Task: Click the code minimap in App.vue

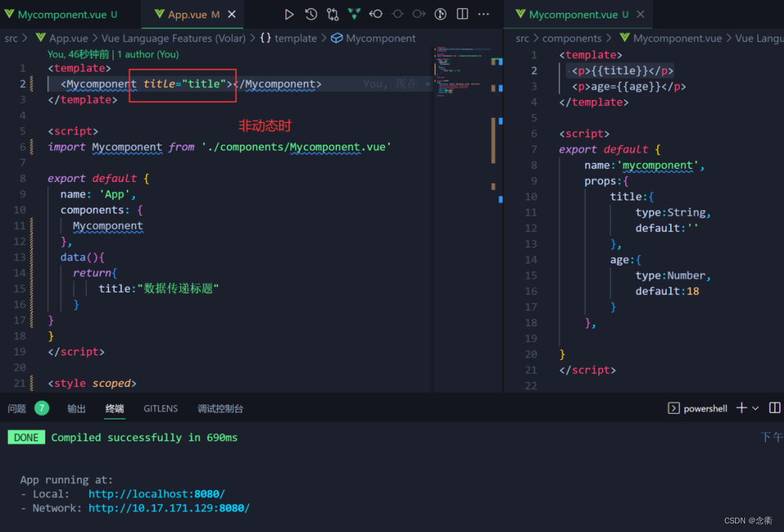Action: [462, 72]
